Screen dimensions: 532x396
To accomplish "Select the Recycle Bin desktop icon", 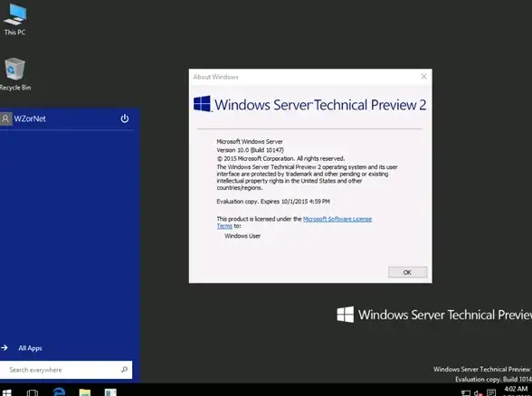I will pyautogui.click(x=14, y=74).
